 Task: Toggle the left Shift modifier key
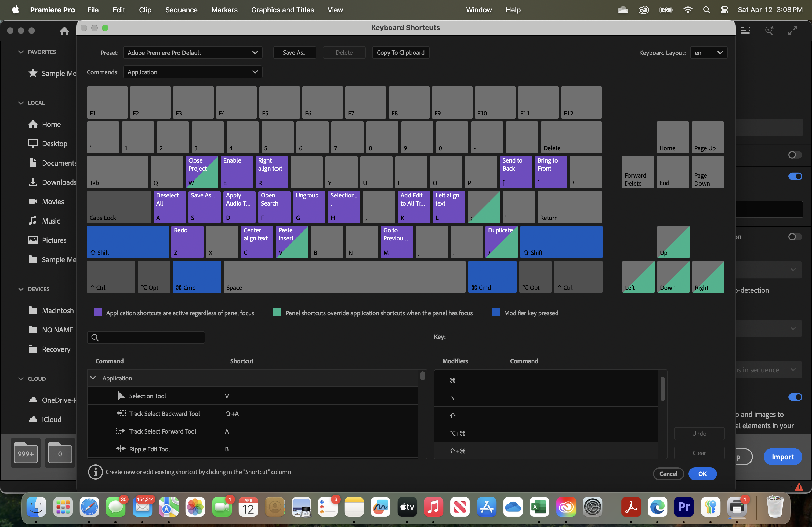128,242
